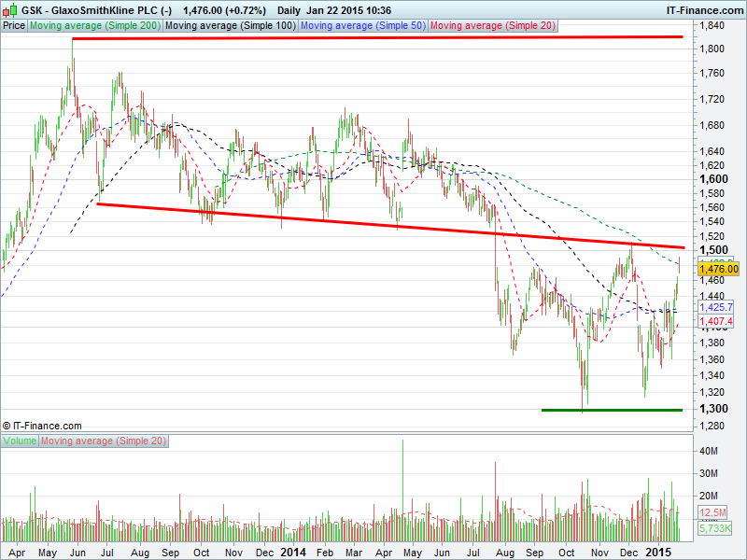
Task: Select volume panel Moving average (Simple 20) label
Action: pos(104,441)
